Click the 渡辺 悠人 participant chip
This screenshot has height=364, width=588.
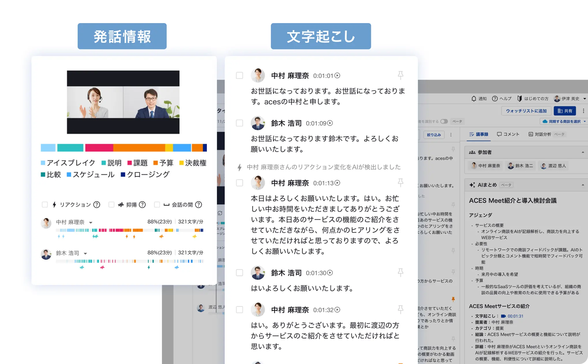pyautogui.click(x=553, y=166)
